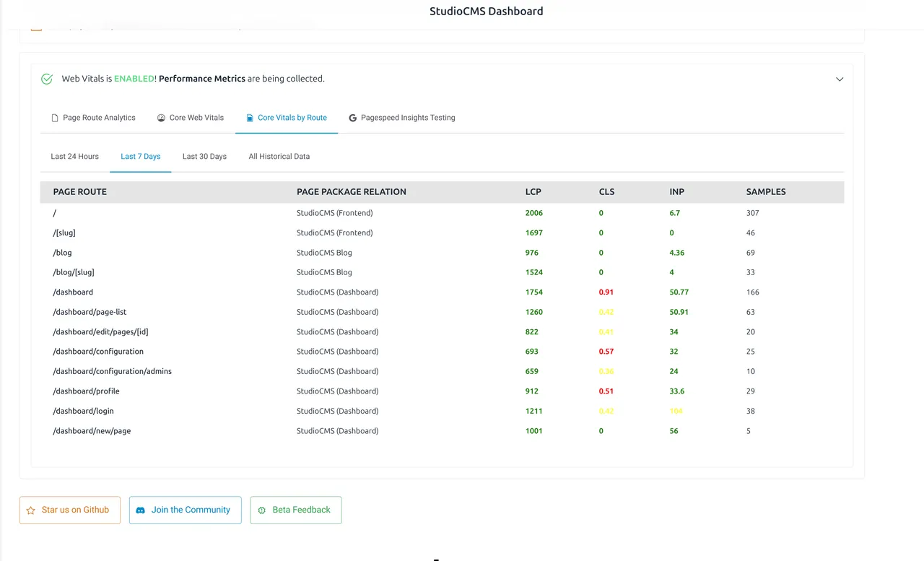
Task: Click the Google icon beside Pagespeed Insights
Action: pyautogui.click(x=353, y=118)
